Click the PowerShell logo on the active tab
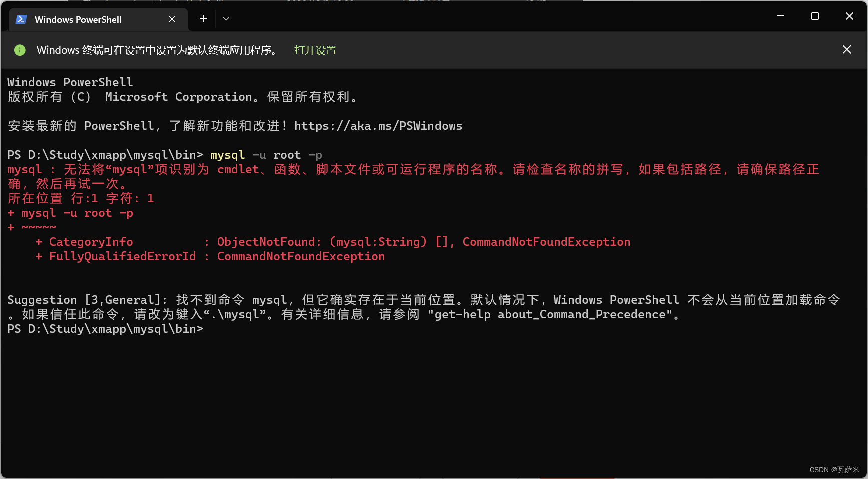 [20, 19]
